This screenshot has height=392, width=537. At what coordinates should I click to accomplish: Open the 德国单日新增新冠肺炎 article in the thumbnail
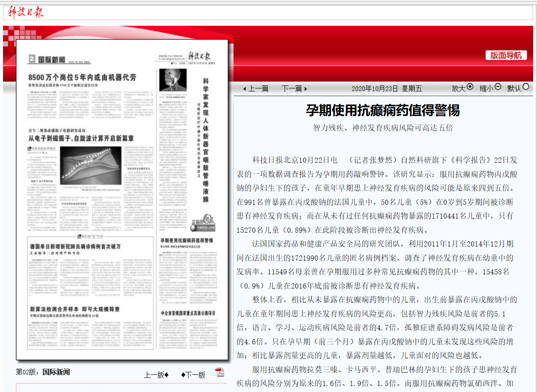75,246
